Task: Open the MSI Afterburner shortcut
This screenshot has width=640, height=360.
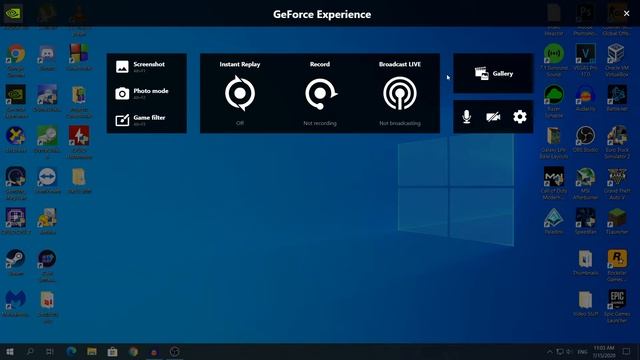Action: tap(585, 183)
